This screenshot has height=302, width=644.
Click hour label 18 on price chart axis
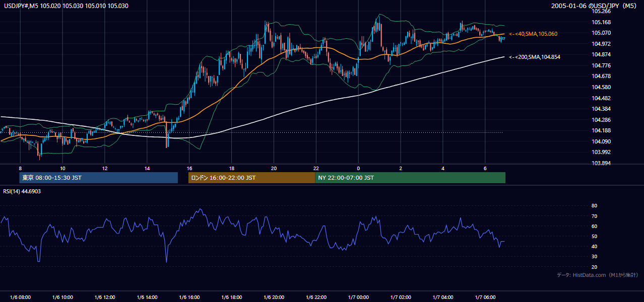[231, 168]
